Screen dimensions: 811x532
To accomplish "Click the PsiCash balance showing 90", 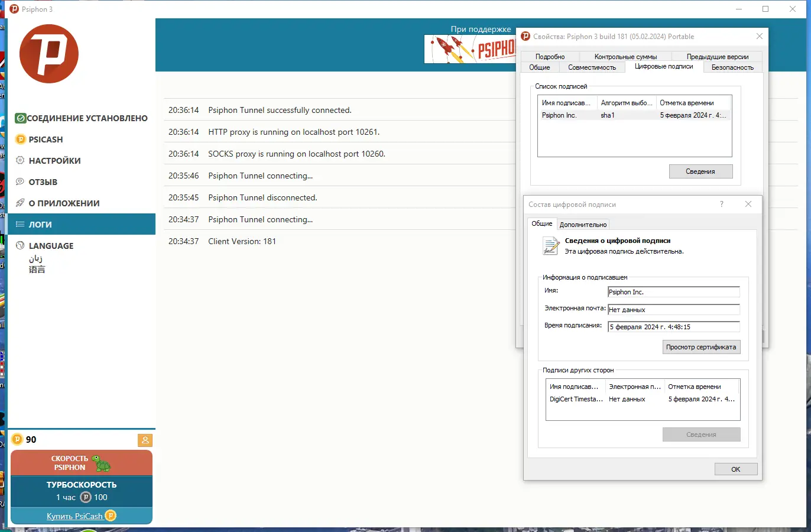I will pyautogui.click(x=24, y=439).
